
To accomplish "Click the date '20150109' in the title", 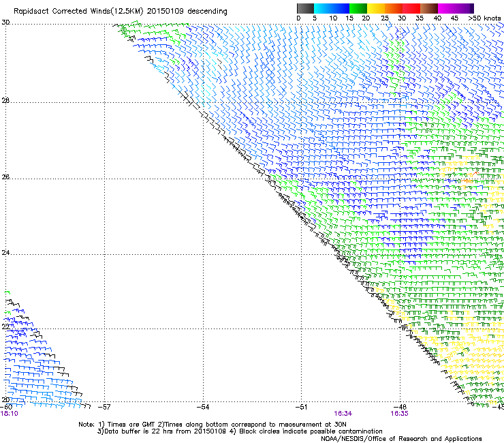I will click(165, 12).
